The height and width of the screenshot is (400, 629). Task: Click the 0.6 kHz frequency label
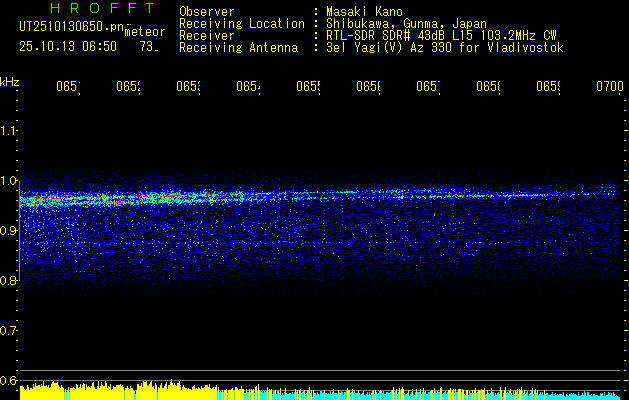coord(8,380)
